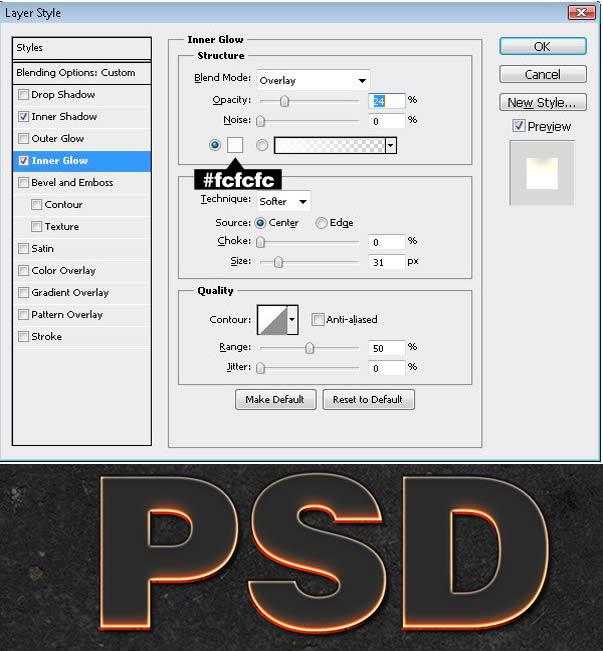The width and height of the screenshot is (603, 651).
Task: Enable the Stroke checkbox
Action: click(x=23, y=337)
